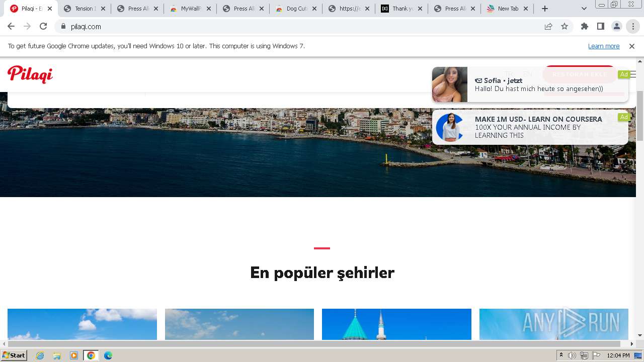Open Chrome three-dot menu
644x362 pixels.
tap(633, 27)
